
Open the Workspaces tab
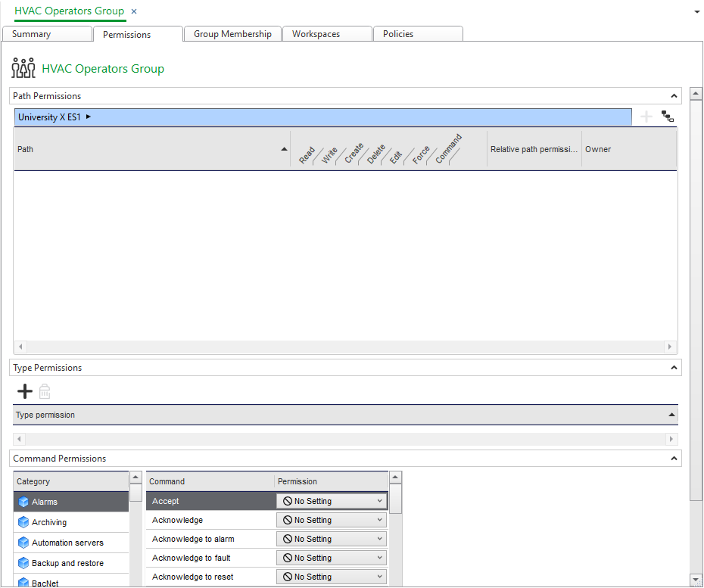pos(327,33)
